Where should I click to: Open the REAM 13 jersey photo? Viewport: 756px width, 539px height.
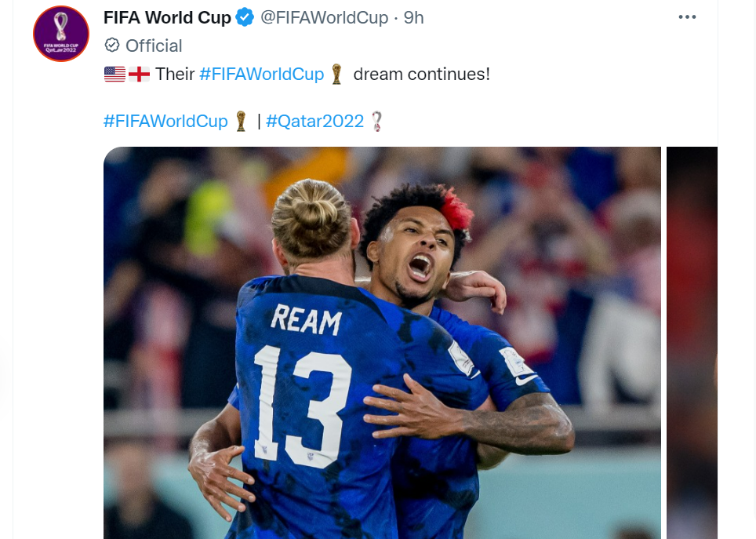383,343
